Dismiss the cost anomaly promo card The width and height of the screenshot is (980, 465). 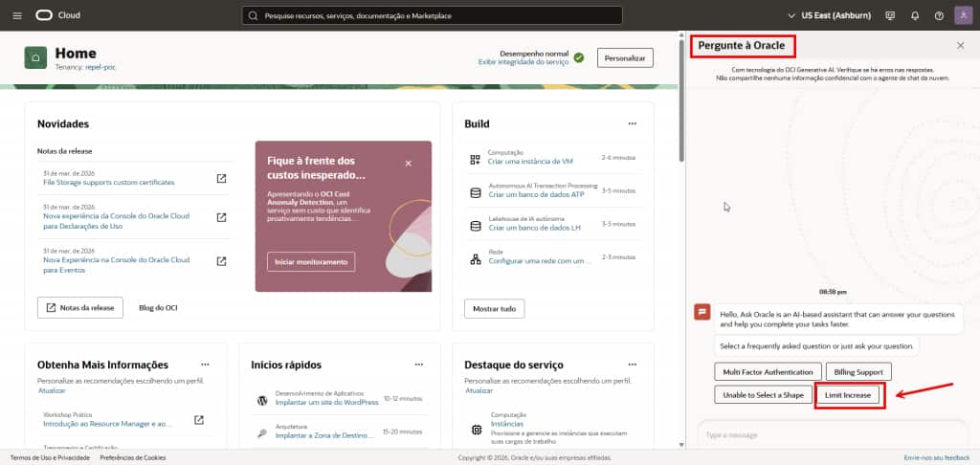[408, 163]
